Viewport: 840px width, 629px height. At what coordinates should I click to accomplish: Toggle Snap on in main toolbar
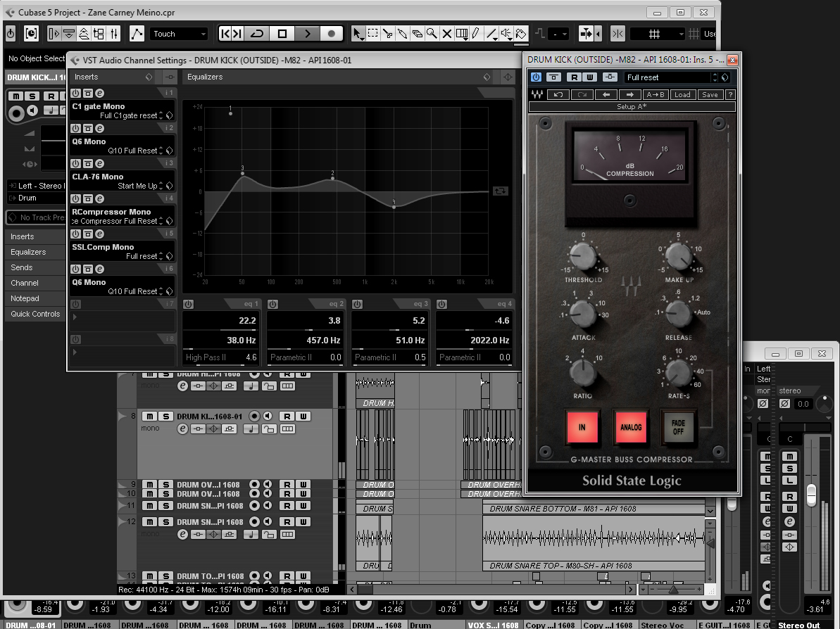617,34
